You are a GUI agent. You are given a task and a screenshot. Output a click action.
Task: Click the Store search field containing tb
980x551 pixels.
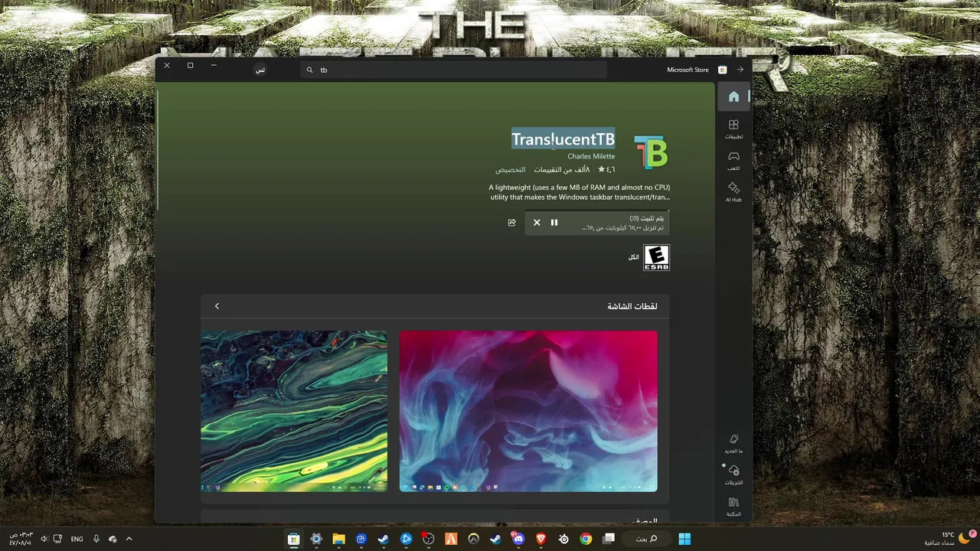454,70
